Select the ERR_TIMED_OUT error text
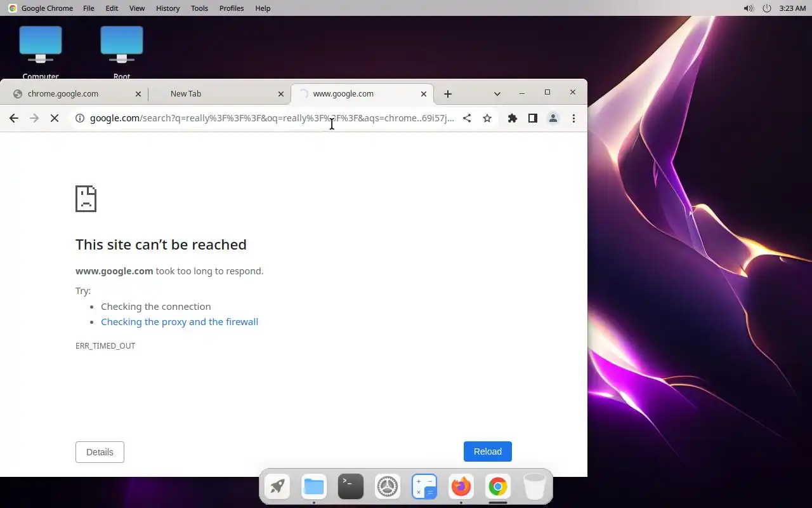 pyautogui.click(x=105, y=346)
